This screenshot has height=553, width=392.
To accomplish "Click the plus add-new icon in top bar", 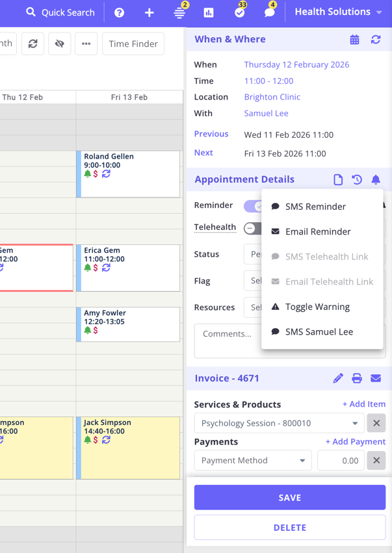I will [150, 12].
